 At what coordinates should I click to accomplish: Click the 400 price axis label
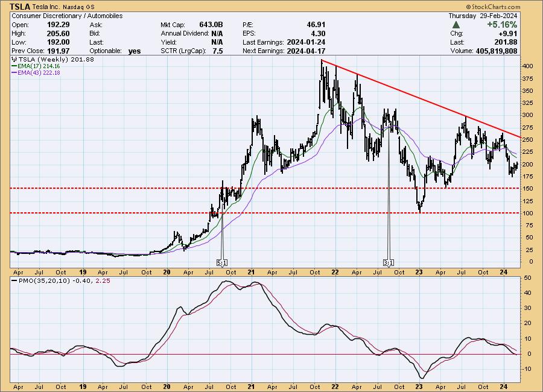[x=526, y=66]
